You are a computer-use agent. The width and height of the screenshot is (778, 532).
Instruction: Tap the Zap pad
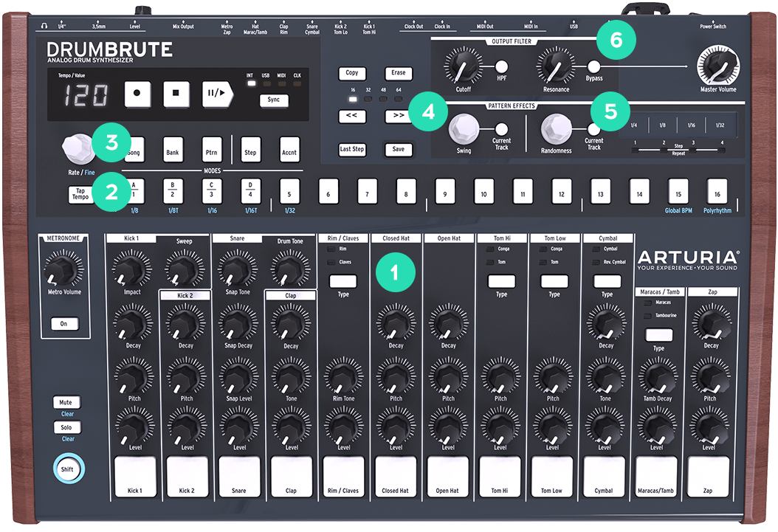pos(708,477)
